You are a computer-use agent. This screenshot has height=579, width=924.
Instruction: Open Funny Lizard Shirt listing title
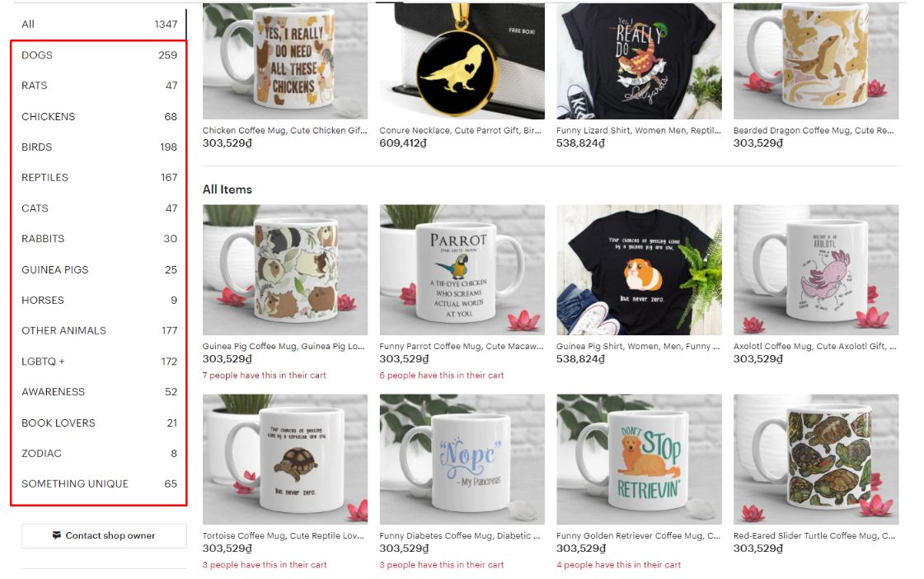pyautogui.click(x=639, y=130)
